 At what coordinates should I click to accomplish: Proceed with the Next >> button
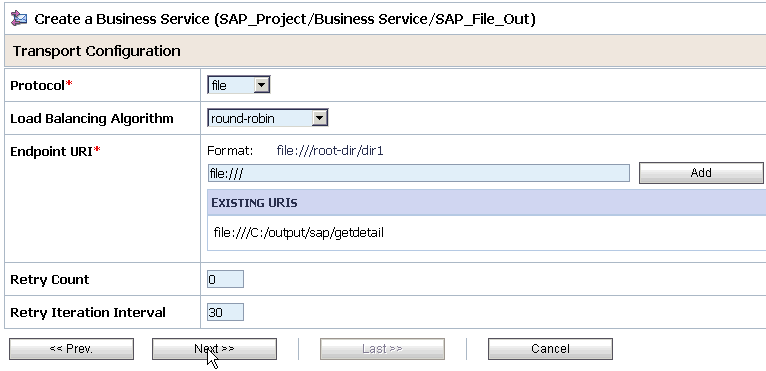pos(214,349)
